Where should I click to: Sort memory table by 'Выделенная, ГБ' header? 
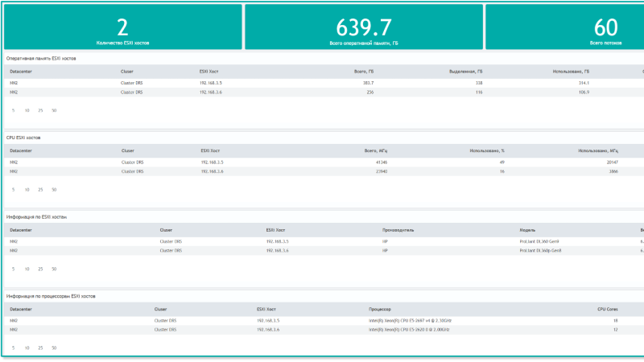coord(466,72)
